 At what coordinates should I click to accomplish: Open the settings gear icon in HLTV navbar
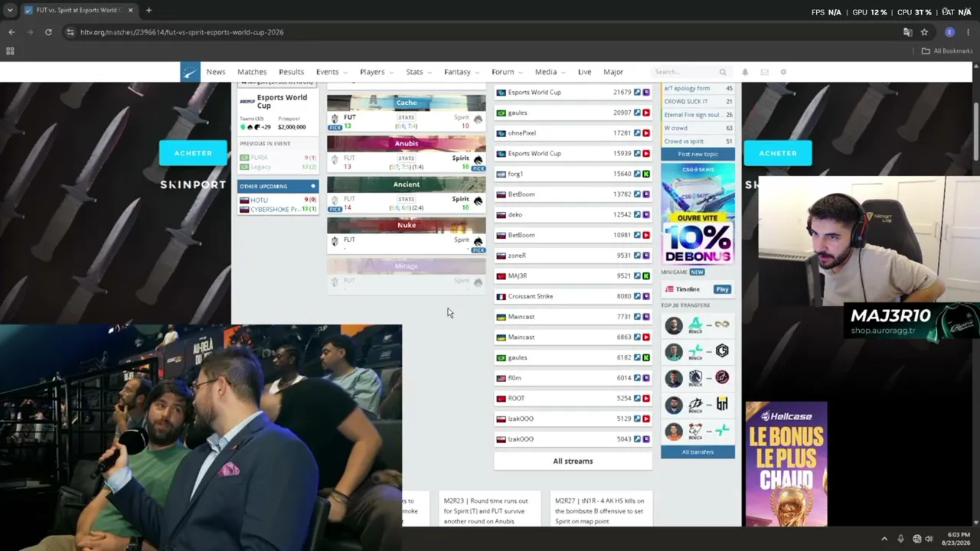click(783, 72)
